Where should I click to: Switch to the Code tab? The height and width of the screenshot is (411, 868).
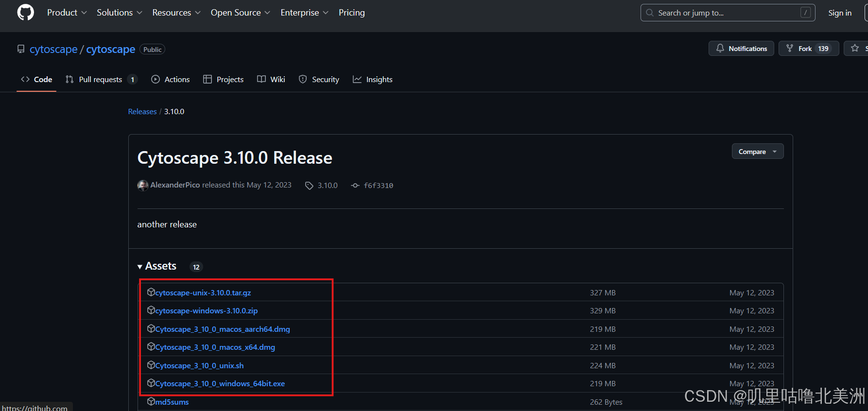click(36, 79)
